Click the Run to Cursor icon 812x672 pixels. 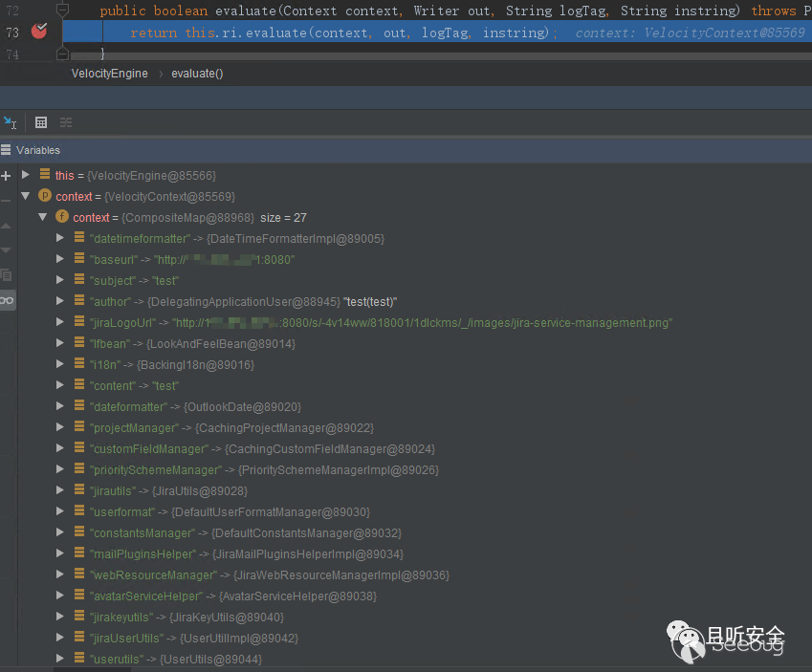(x=10, y=122)
